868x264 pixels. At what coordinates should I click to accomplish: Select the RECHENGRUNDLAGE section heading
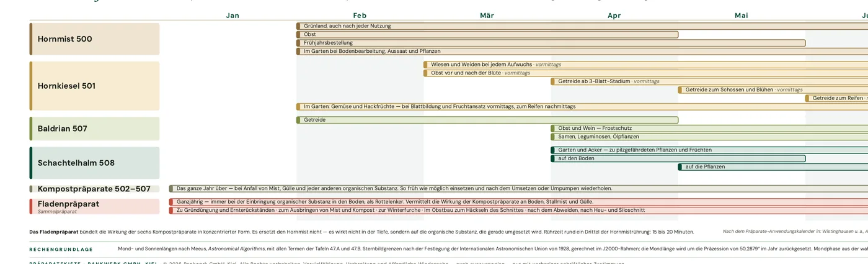click(61, 250)
